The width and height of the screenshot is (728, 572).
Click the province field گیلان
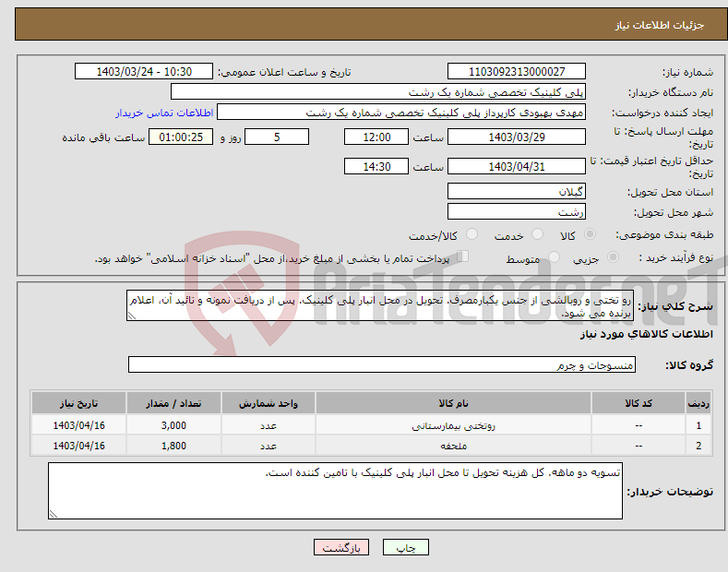(x=517, y=191)
